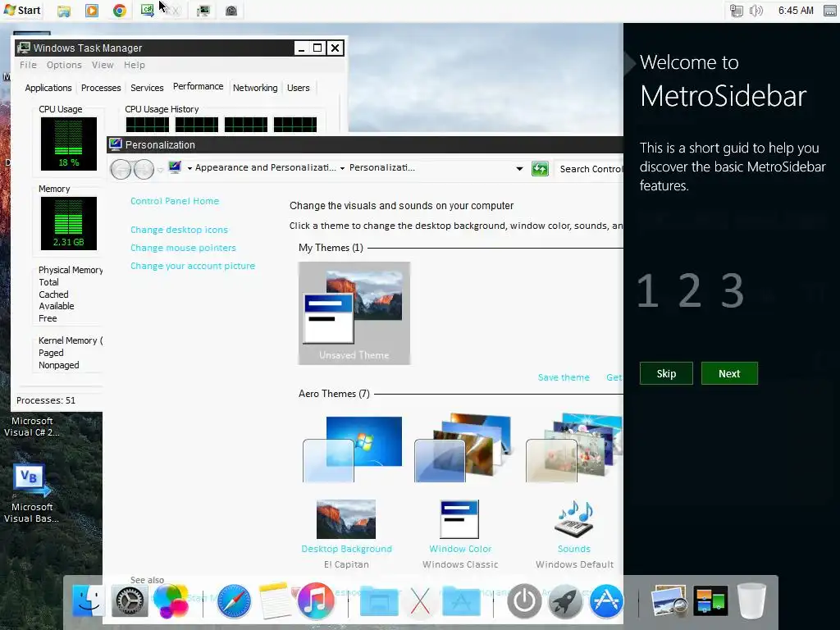Click the 6:45 AM clock

[796, 11]
